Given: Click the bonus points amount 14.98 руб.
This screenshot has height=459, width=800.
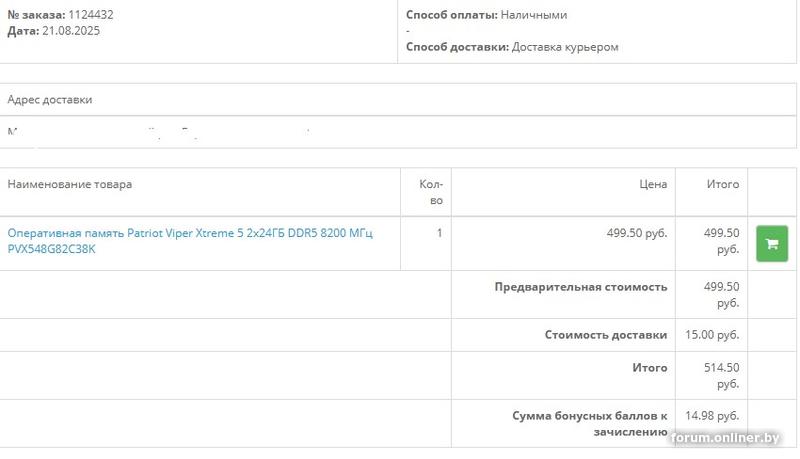Looking at the screenshot, I should pos(712,415).
